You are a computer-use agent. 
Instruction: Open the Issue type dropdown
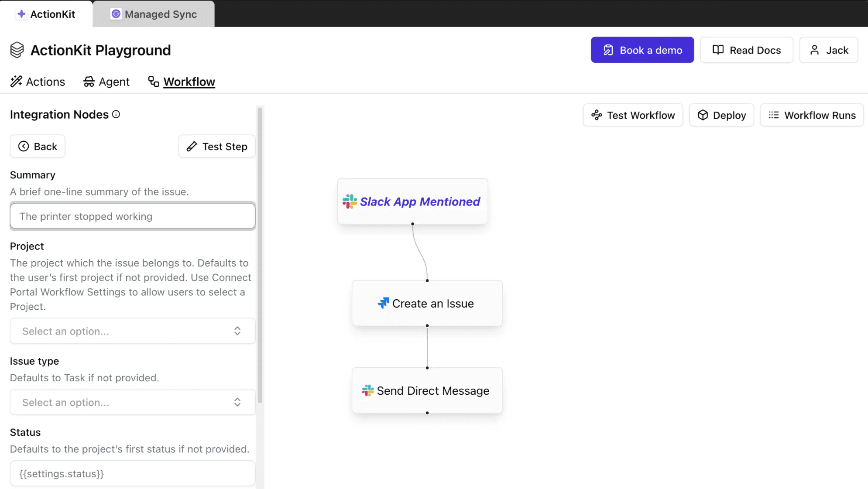[x=132, y=402]
